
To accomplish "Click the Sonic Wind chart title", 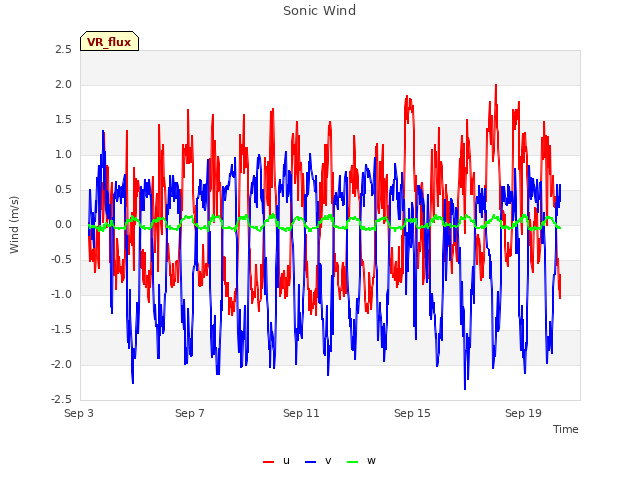I will [320, 11].
